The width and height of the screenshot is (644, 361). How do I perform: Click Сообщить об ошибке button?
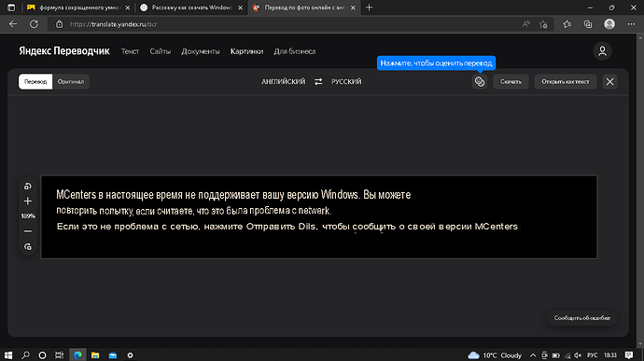[x=581, y=318]
